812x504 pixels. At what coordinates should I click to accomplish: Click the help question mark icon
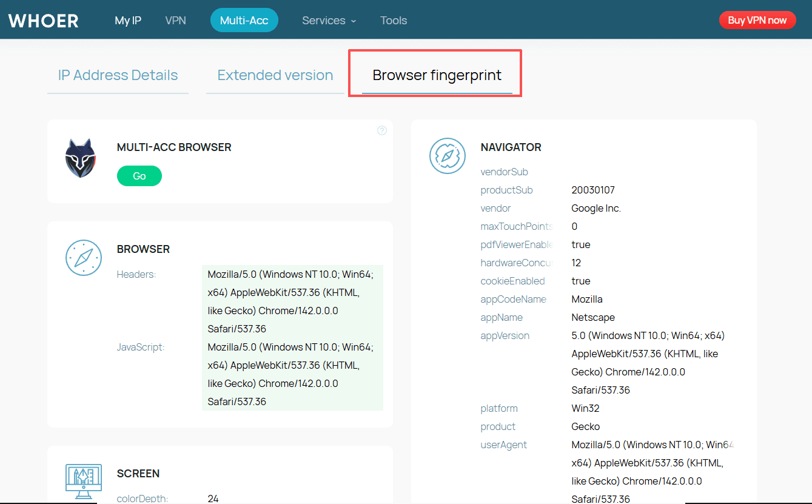tap(382, 130)
